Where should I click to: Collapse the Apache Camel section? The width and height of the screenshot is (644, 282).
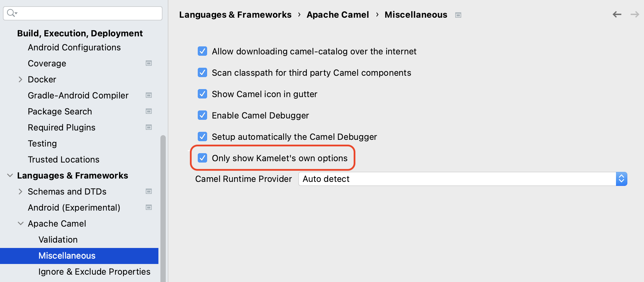click(x=21, y=223)
